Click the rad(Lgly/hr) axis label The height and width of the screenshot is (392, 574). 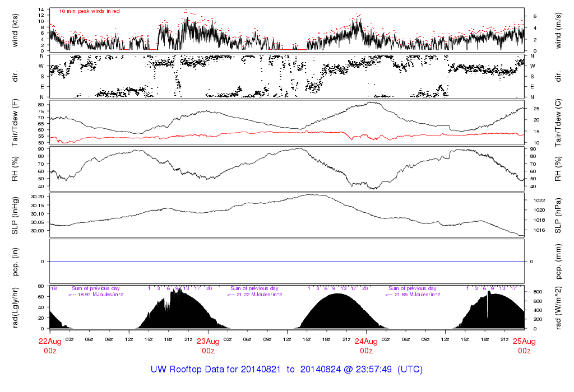(15, 307)
